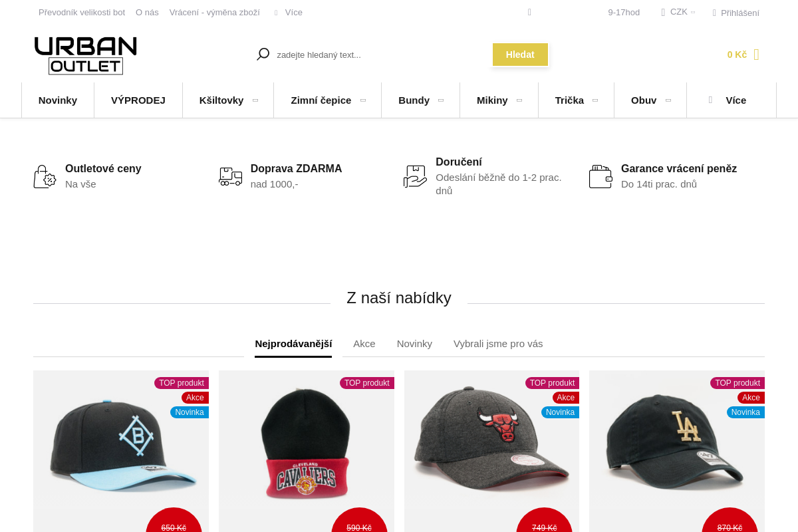
Task: Click the search magnifier icon
Action: 263,55
